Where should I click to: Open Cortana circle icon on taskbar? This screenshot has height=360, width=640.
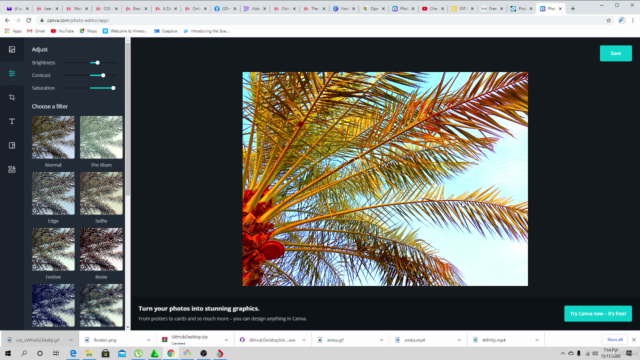pyautogui.click(x=40, y=353)
